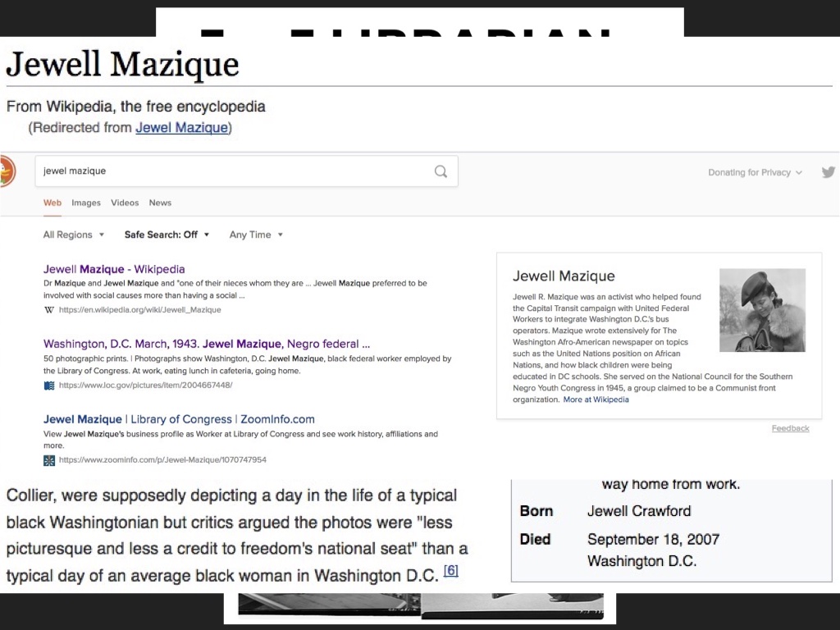Viewport: 840px width, 630px height.
Task: Click the Library of Congress favicon
Action: point(49,386)
